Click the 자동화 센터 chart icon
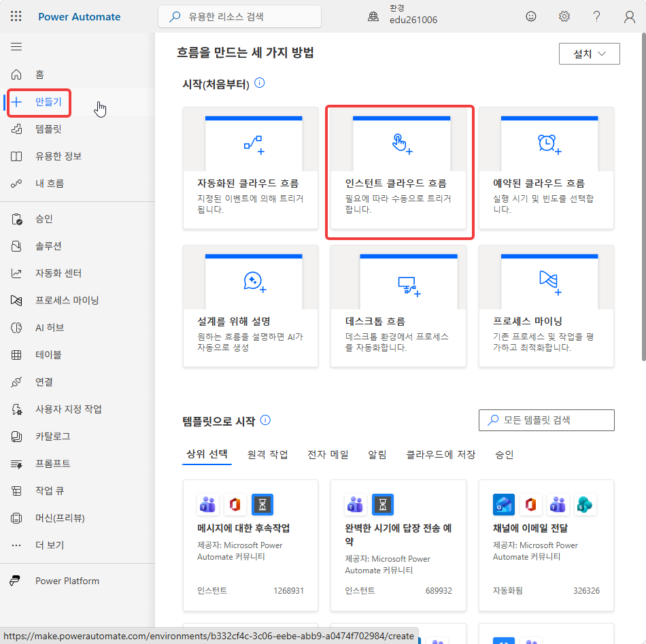This screenshot has height=644, width=646. (x=16, y=273)
